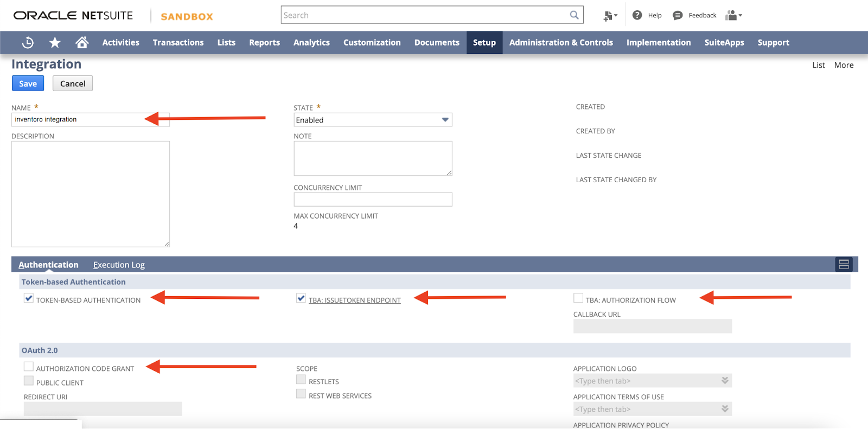
Task: Expand Application Terms of Use dropdown
Action: (725, 409)
